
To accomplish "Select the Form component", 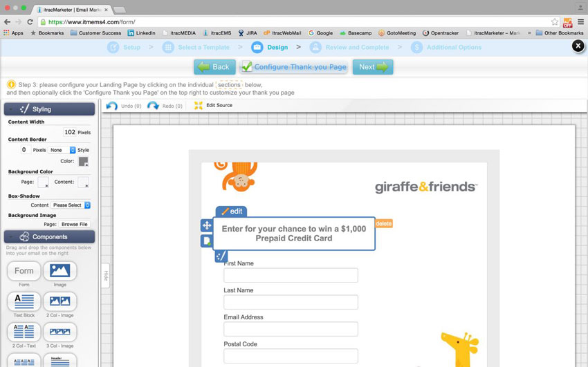I will point(24,271).
